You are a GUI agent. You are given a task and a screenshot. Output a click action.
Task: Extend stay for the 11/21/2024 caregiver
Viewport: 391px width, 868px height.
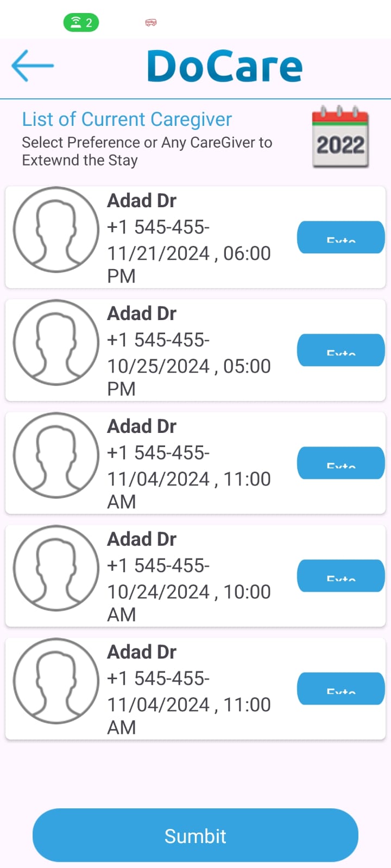[x=340, y=237]
